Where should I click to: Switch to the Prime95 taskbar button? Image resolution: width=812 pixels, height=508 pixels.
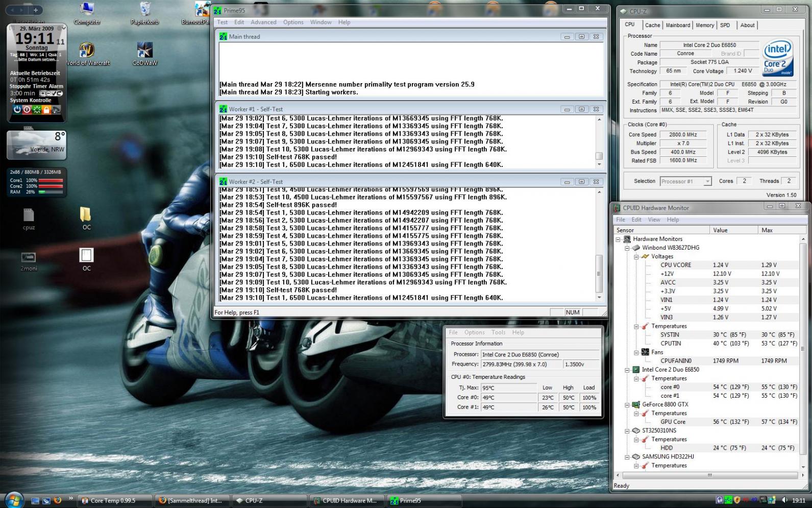coord(424,500)
